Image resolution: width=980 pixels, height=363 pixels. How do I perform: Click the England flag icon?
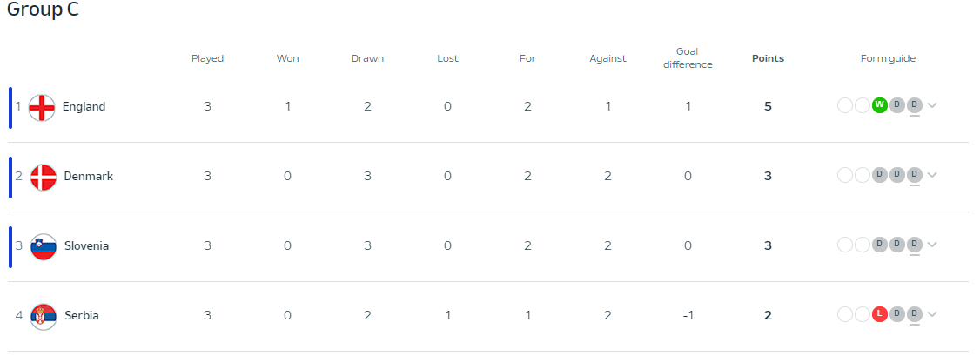tap(42, 107)
